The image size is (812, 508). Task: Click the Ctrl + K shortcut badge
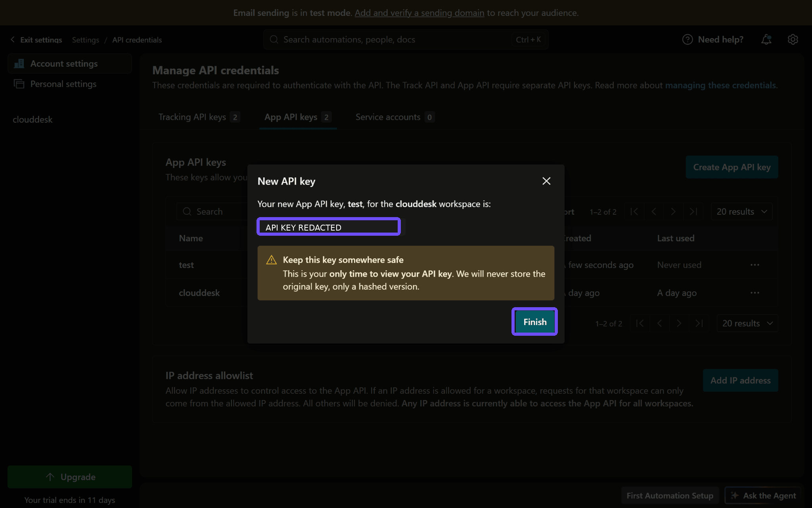[x=528, y=39]
